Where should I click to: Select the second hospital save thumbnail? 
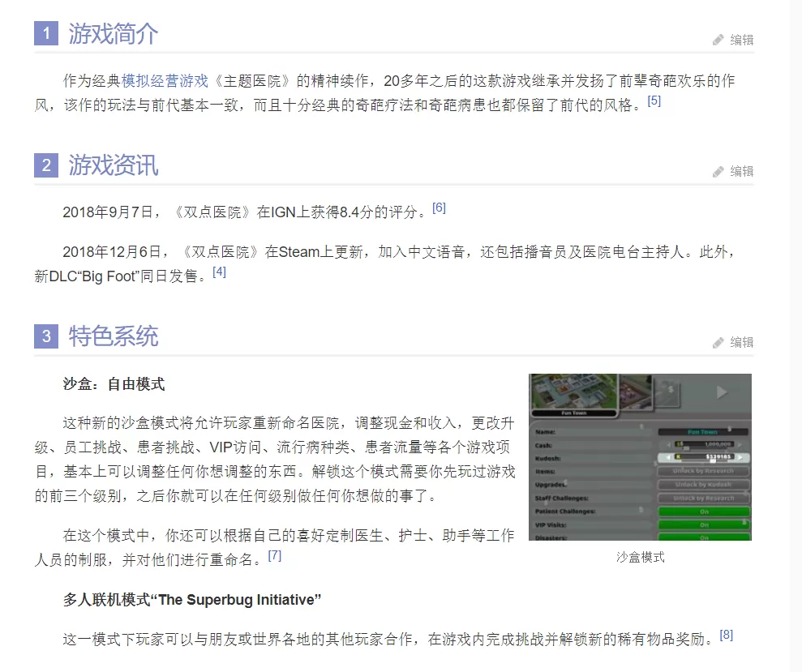pos(636,391)
